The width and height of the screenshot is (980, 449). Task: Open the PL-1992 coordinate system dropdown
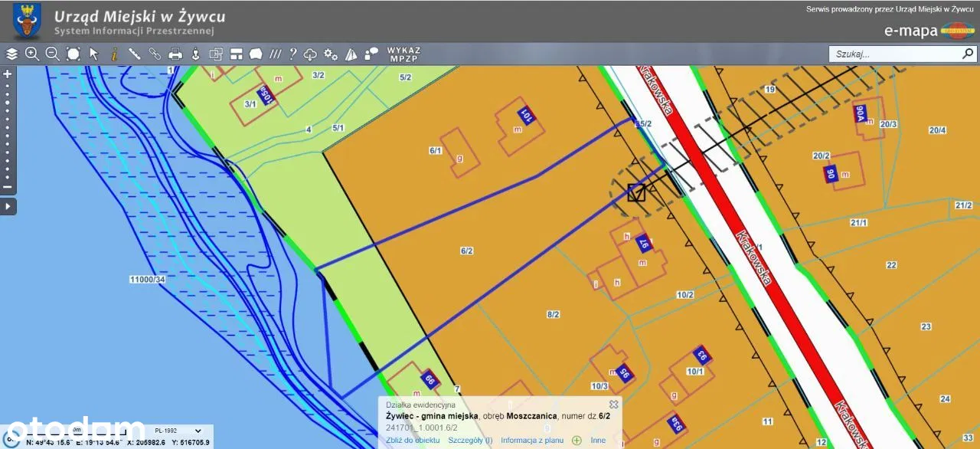tap(179, 431)
